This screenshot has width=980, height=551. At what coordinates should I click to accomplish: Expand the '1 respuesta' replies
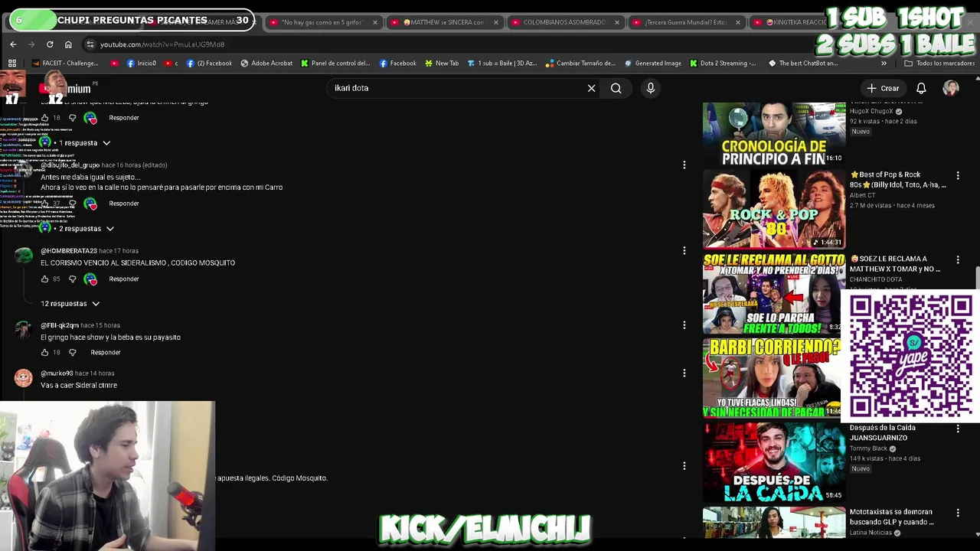[x=84, y=143]
